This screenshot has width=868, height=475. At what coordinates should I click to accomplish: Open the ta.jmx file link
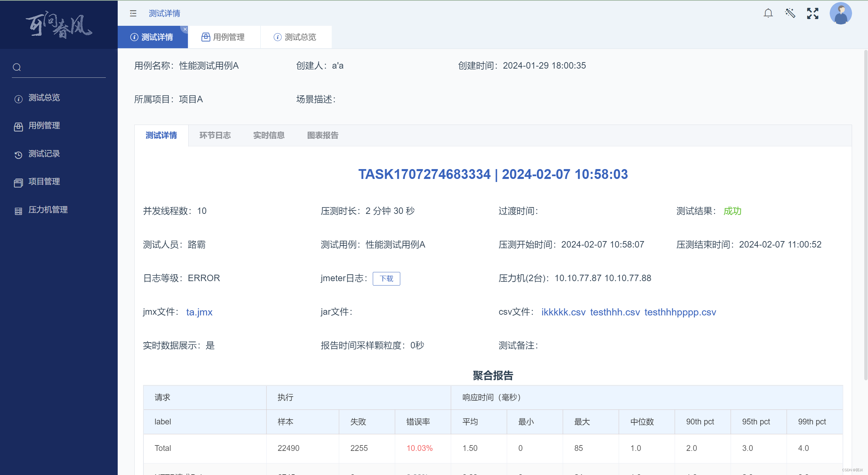pos(199,312)
